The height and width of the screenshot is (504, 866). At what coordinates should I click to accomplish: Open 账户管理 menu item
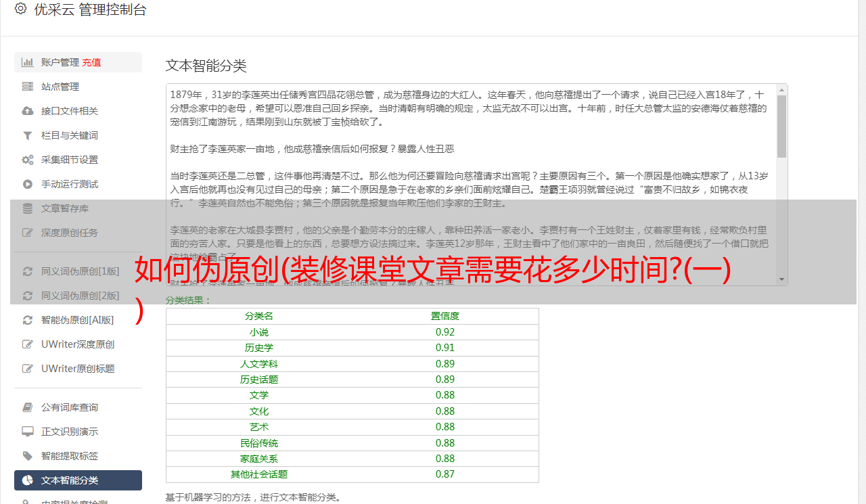point(78,62)
